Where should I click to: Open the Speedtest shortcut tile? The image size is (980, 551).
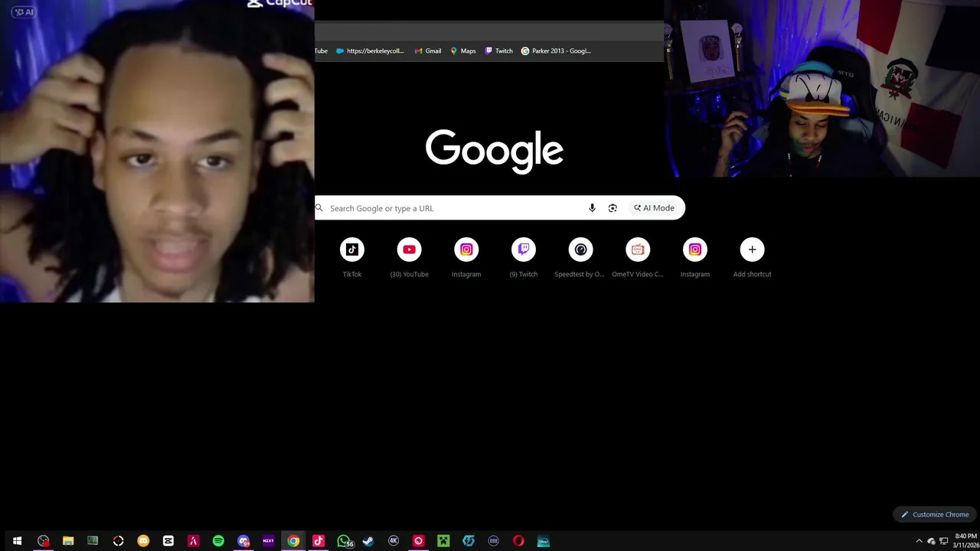pos(580,258)
